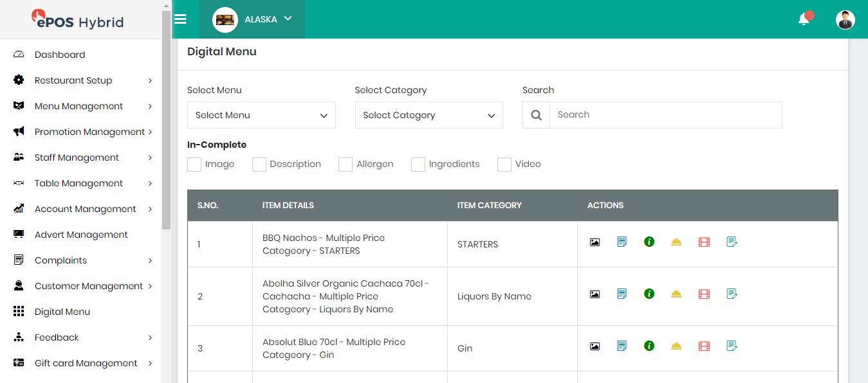Check the Allergen in-complete filter
This screenshot has height=383, width=868.
click(x=346, y=165)
